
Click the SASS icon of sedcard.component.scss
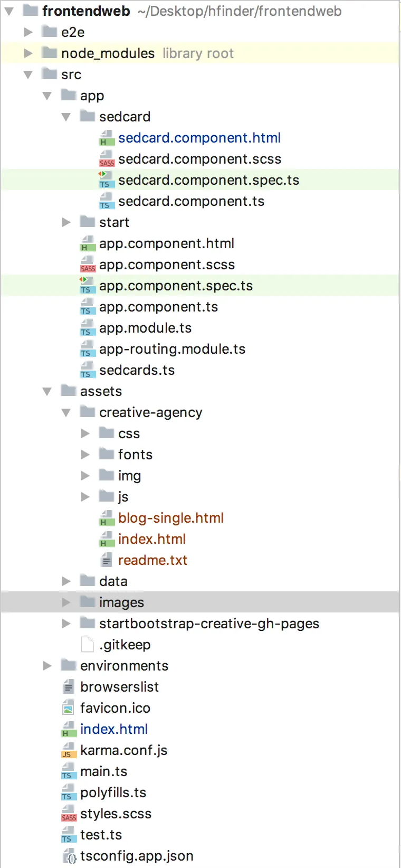click(107, 159)
